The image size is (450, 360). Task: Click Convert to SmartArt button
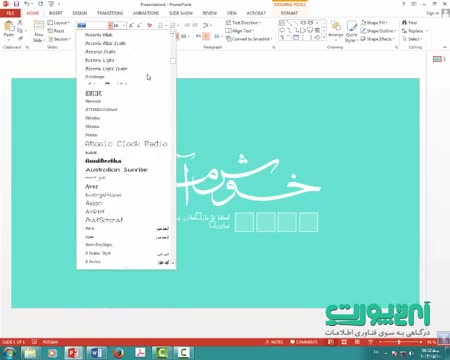[x=249, y=39]
